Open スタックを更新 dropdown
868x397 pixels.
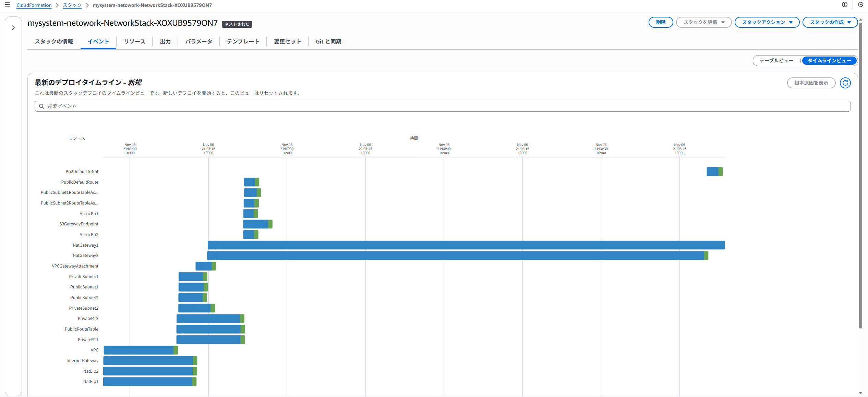[x=703, y=22]
